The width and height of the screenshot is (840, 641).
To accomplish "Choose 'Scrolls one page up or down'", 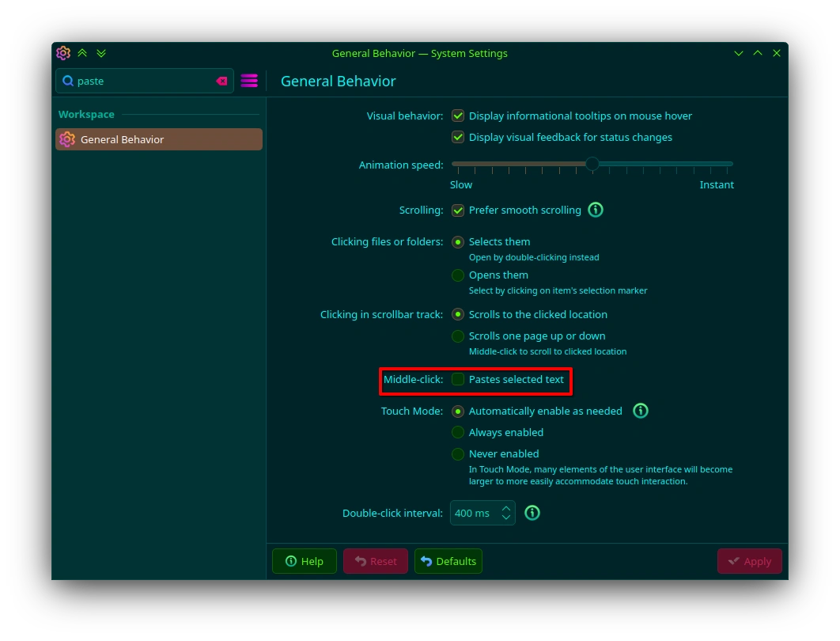I will 458,336.
